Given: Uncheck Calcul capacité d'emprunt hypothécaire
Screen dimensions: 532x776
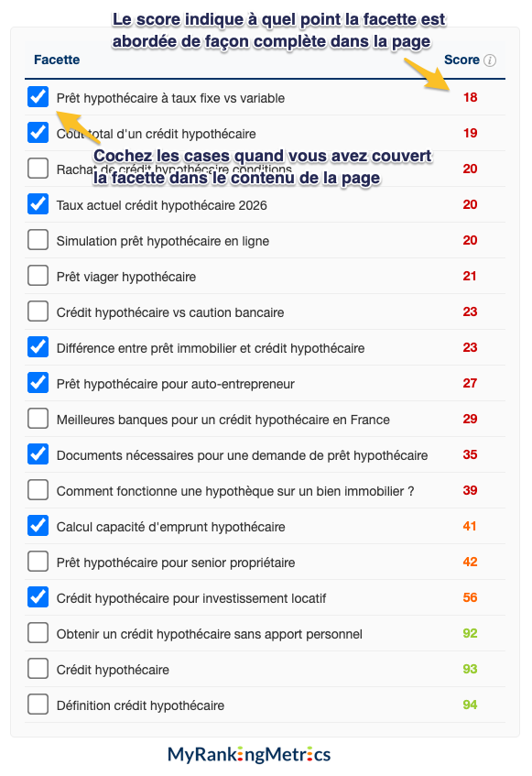Looking at the screenshot, I should [38, 526].
